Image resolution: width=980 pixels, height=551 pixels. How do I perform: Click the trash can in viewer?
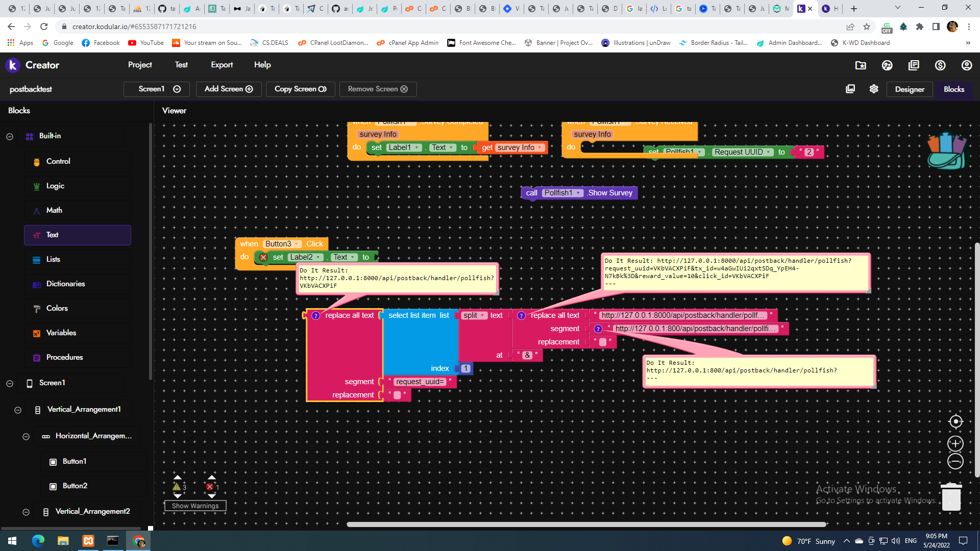(951, 496)
